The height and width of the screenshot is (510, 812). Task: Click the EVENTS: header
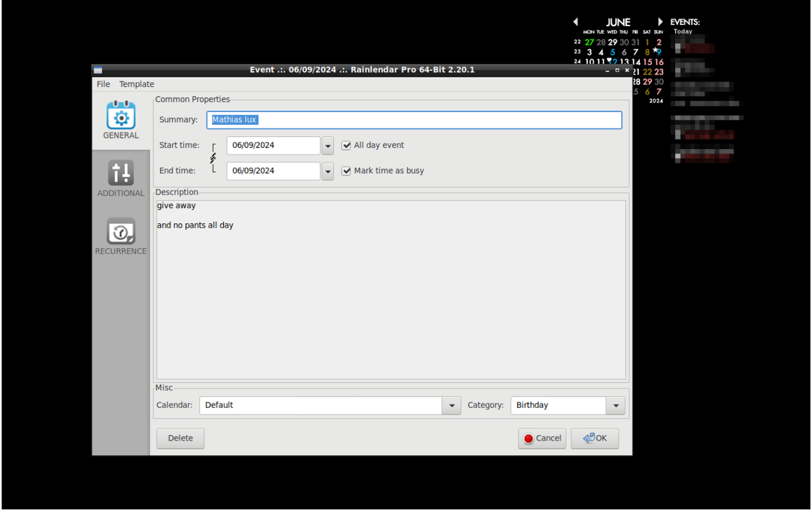[x=685, y=22]
